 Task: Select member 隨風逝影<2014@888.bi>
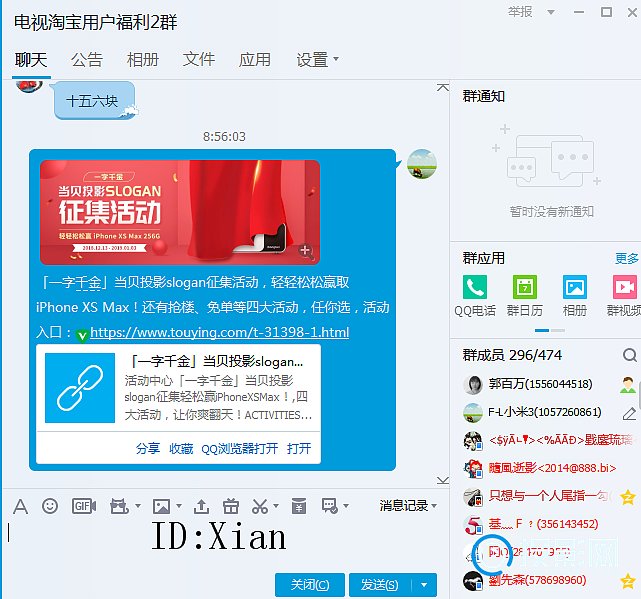pos(552,468)
